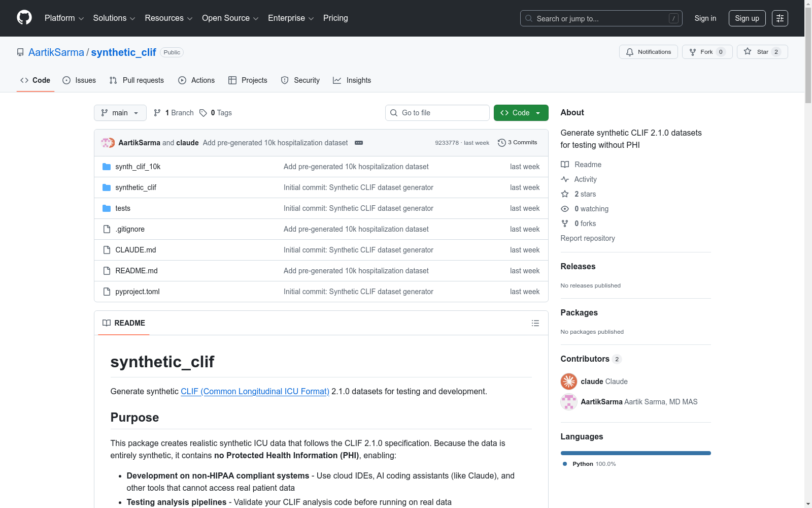
Task: Switch to the Security tab
Action: [300, 80]
